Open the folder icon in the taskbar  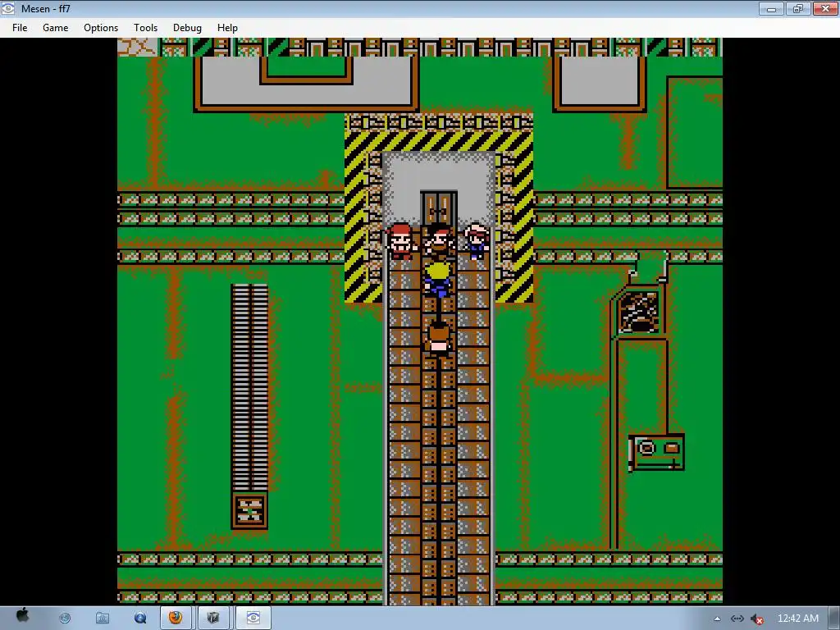103,619
